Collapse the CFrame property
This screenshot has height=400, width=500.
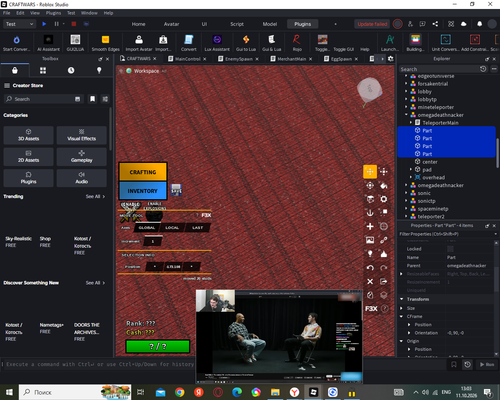(x=402, y=316)
